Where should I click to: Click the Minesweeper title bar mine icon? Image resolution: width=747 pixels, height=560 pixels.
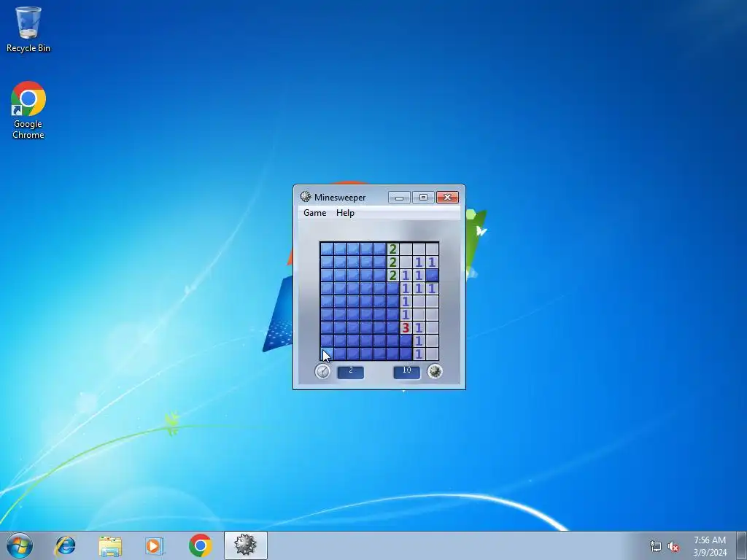306,197
